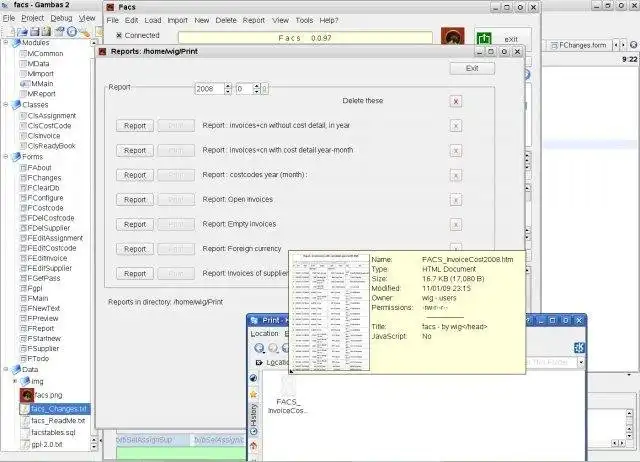Click the Reports window title bar icon
Image resolution: width=640 pixels, height=462 pixels.
pyautogui.click(x=102, y=51)
